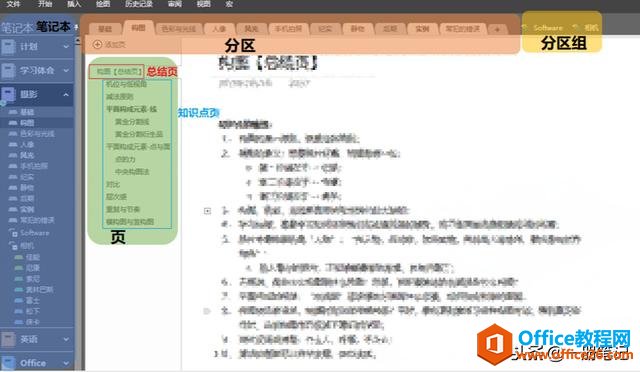Click the pin icon beside 笔记本 header

[76, 27]
